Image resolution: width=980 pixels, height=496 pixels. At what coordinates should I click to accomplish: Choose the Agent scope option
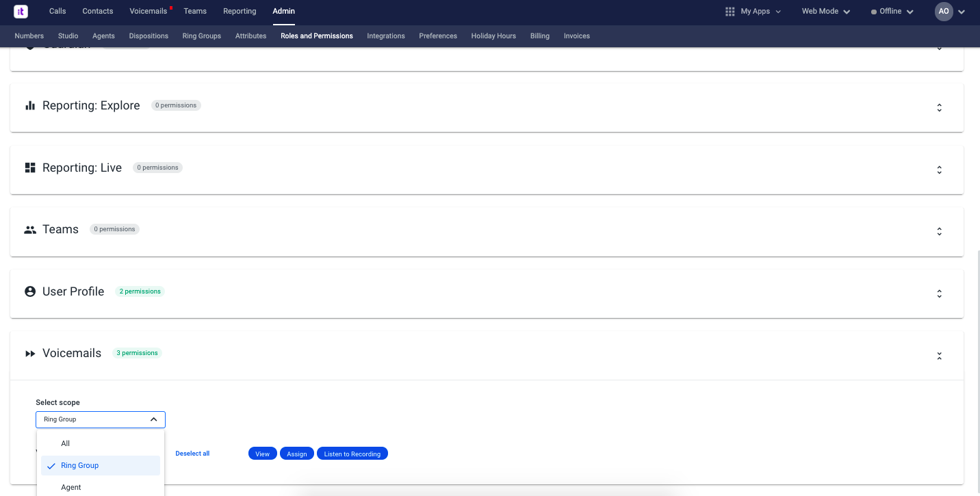point(101,487)
